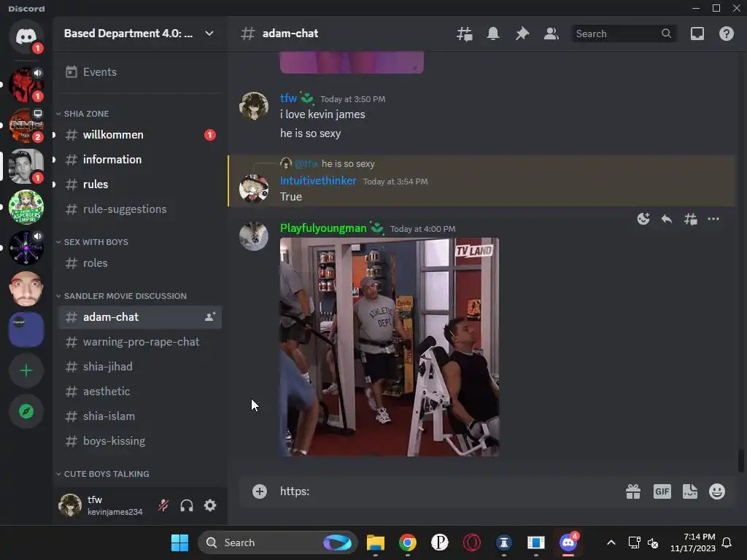
Task: Open more options on Playfulyoungman message
Action: pos(713,219)
